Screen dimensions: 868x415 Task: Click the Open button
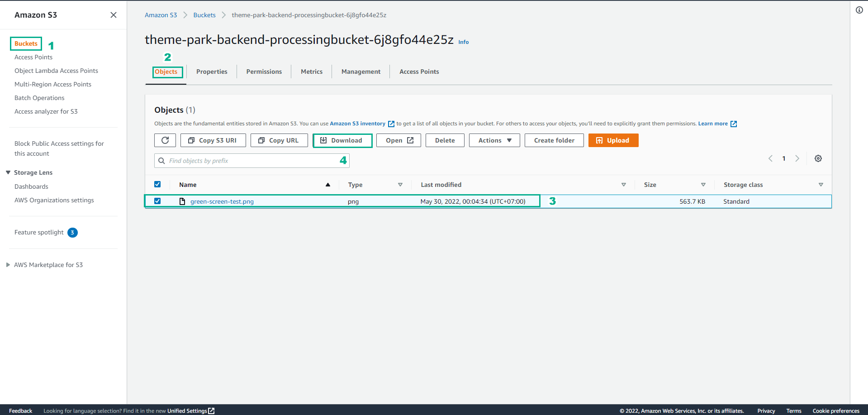pos(398,140)
